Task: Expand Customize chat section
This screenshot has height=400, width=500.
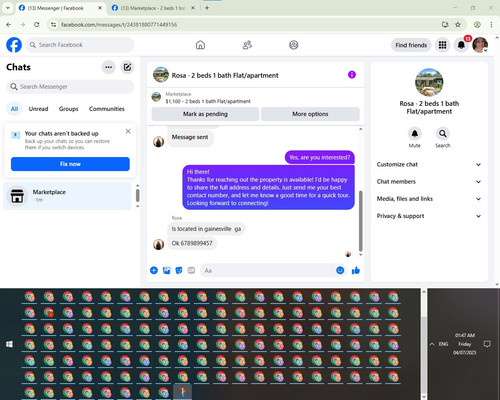Action: point(429,164)
